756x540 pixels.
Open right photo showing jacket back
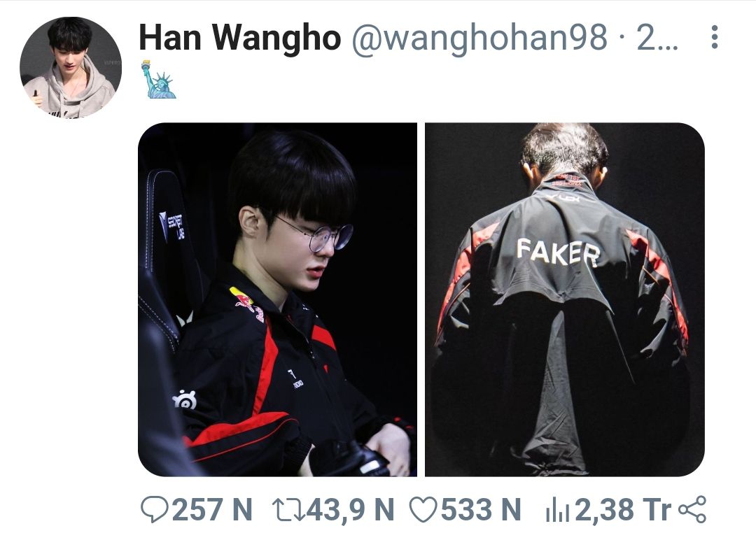click(x=565, y=299)
